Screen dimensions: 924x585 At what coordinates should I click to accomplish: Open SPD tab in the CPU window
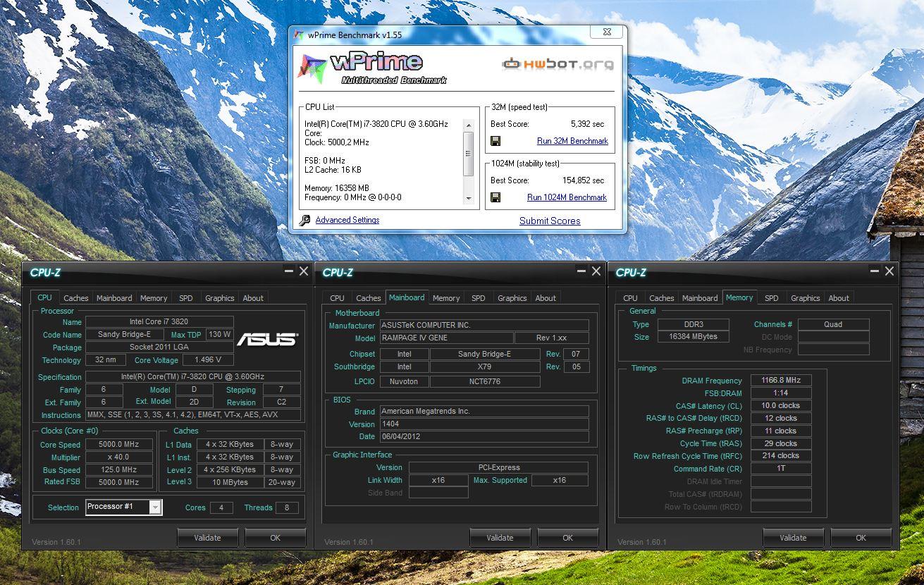click(186, 298)
